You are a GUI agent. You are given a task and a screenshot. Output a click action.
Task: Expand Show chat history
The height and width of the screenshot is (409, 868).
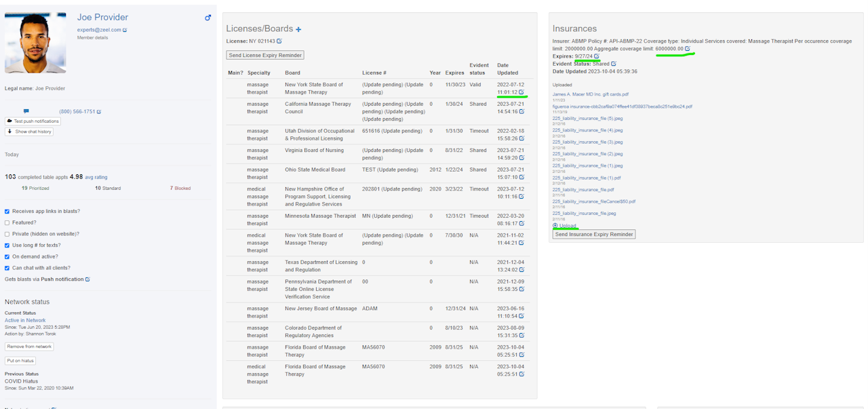(29, 132)
